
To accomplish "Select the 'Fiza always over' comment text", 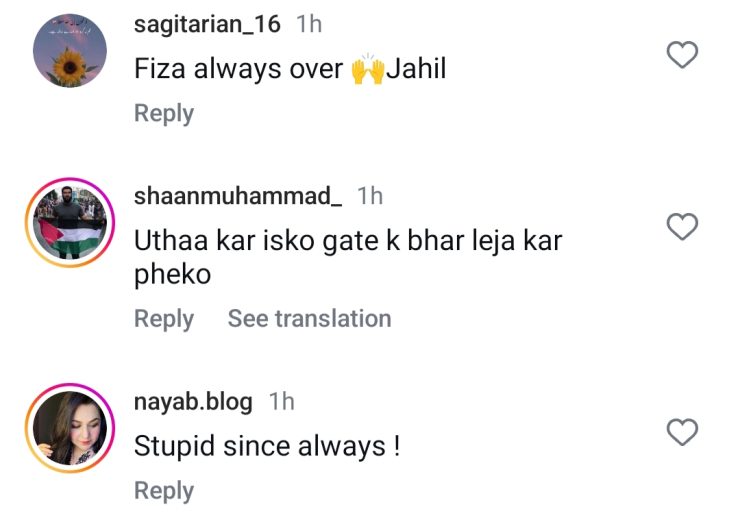I will tap(240, 71).
